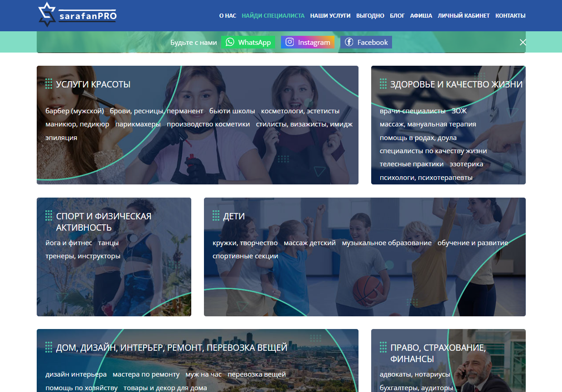Click the Facebook icon in banner
The height and width of the screenshot is (392, 562).
[x=349, y=42]
